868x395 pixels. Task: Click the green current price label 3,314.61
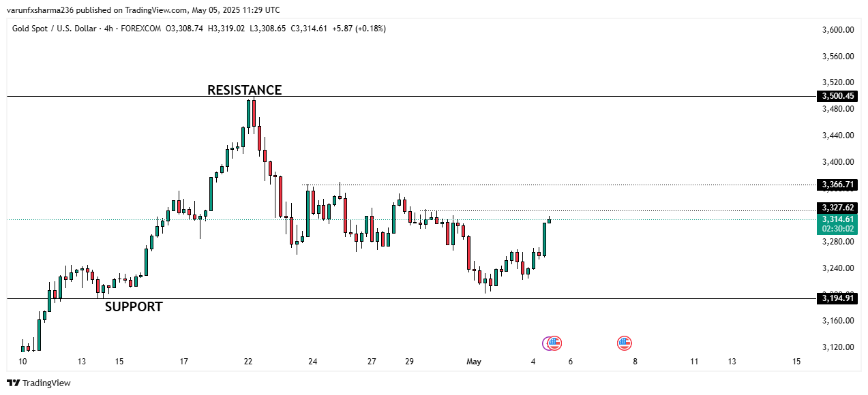[x=839, y=219]
